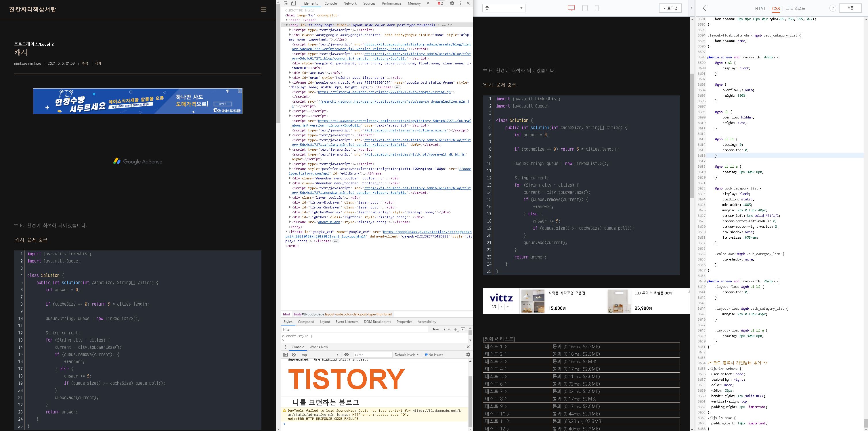Expand the head element node
This screenshot has width=868, height=431.
[x=287, y=20]
